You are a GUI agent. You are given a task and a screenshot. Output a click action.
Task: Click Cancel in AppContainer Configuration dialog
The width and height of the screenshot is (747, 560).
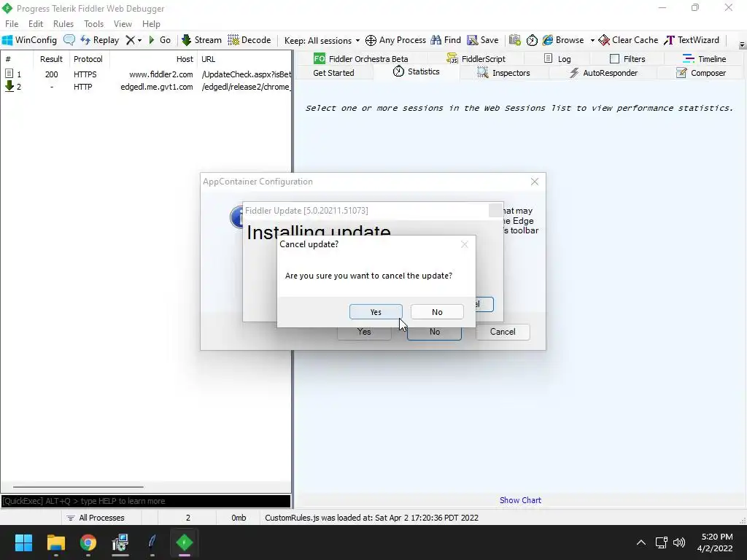[x=503, y=332]
